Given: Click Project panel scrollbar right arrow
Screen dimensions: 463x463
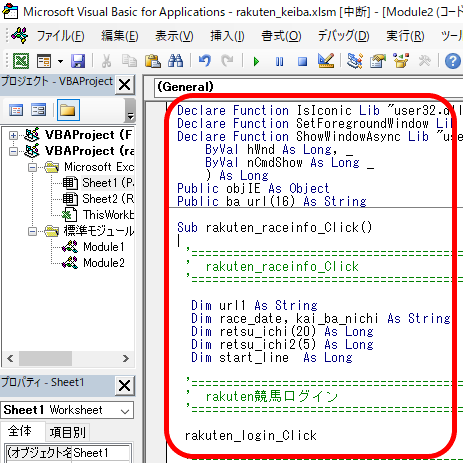Looking at the screenshot, I should [x=126, y=359].
